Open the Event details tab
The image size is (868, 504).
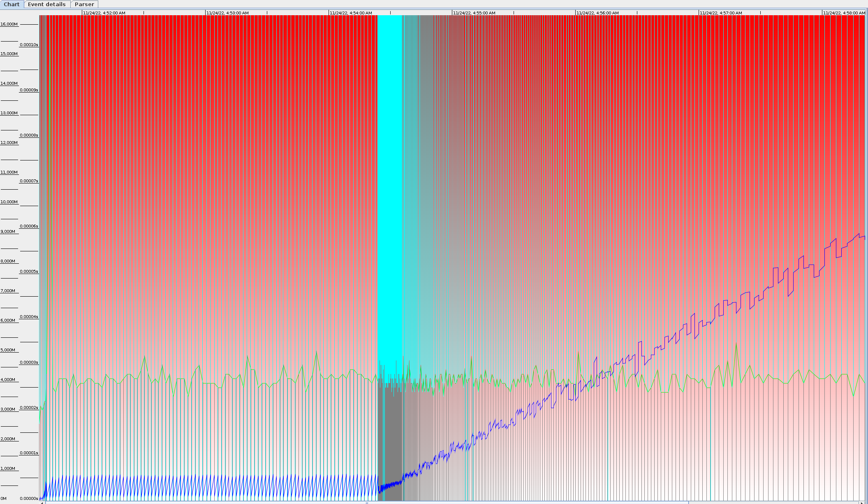point(46,4)
